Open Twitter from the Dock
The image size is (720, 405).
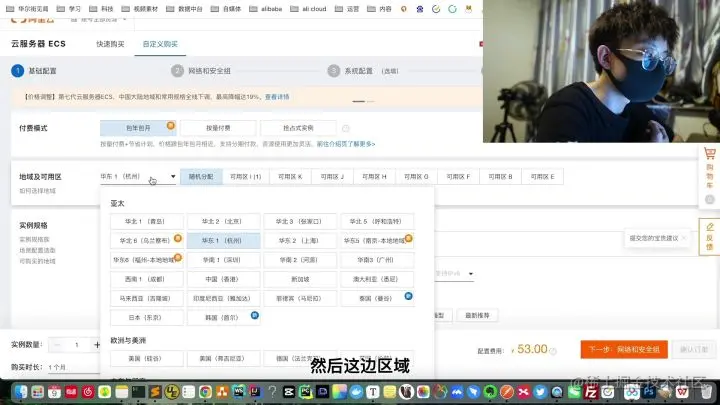click(540, 392)
